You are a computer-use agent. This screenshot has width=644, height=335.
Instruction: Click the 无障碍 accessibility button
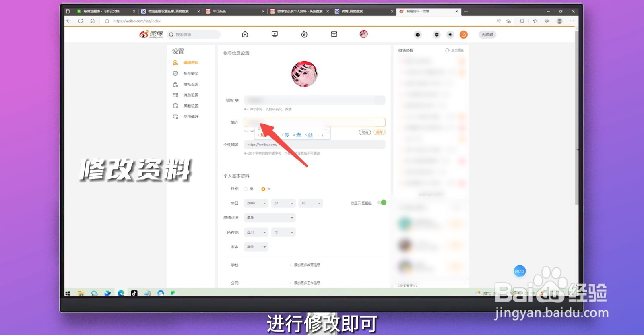tap(487, 35)
